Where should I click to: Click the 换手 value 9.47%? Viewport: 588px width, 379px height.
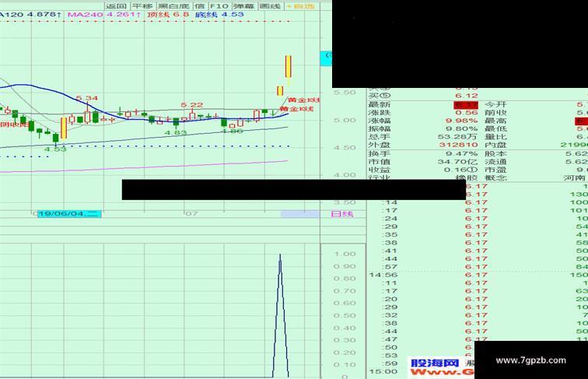462,154
